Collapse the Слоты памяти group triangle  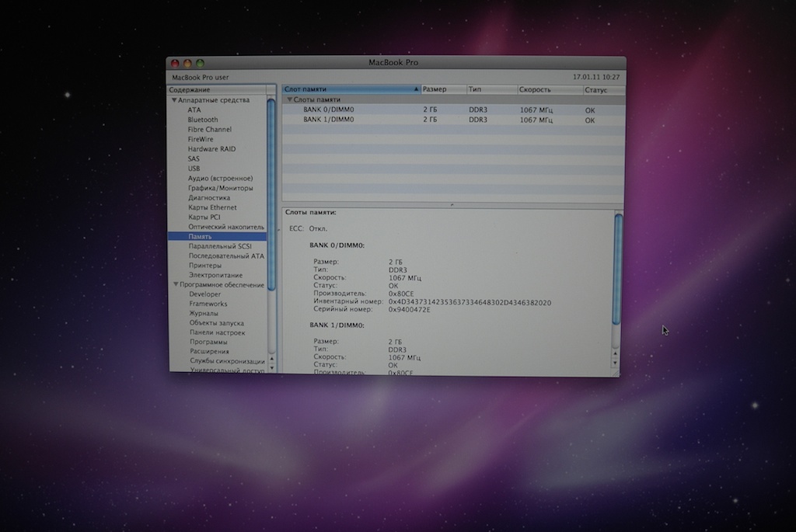coord(289,100)
